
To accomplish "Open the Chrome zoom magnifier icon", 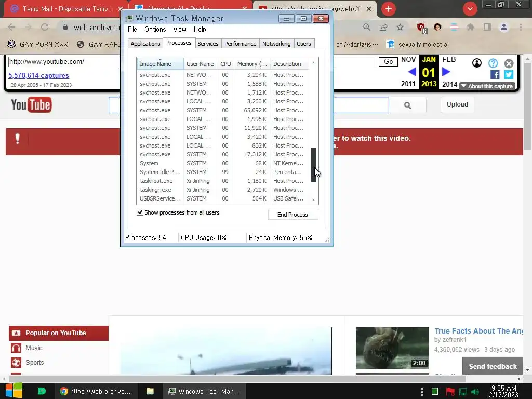I will (x=366, y=27).
